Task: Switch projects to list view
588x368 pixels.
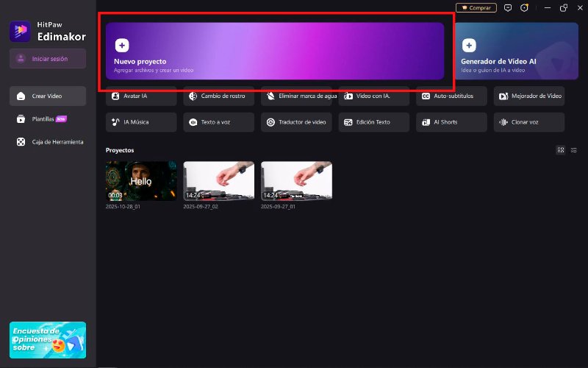Action: coord(574,150)
